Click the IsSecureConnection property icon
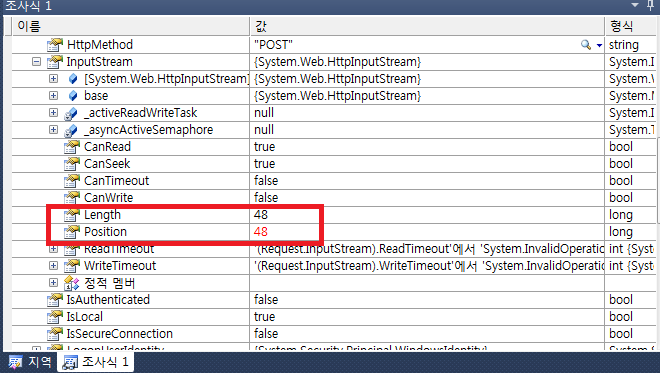660x373 pixels. click(x=55, y=334)
